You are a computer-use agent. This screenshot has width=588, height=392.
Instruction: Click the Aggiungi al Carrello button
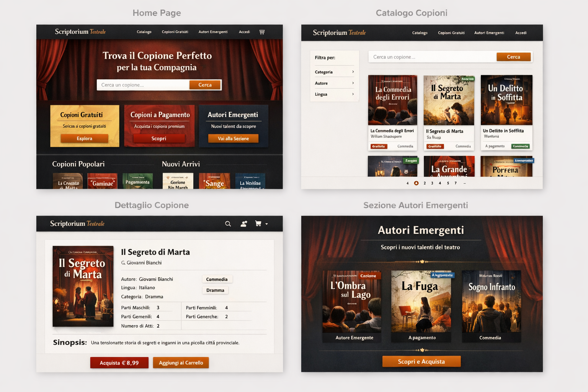[181, 363]
